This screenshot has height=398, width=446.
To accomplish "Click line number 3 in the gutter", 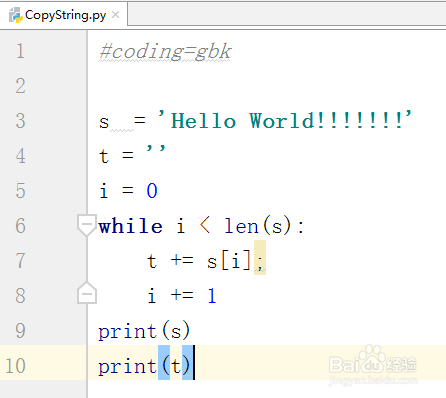I will (20, 121).
